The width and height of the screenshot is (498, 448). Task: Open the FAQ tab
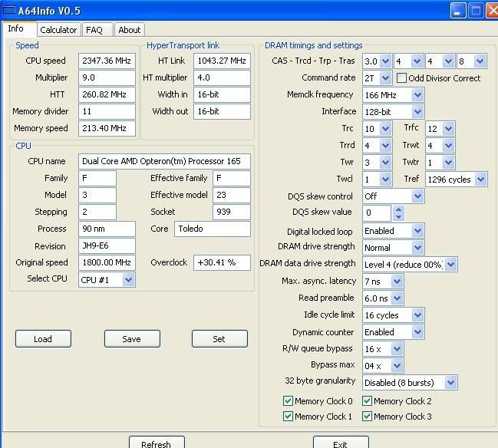tap(97, 30)
